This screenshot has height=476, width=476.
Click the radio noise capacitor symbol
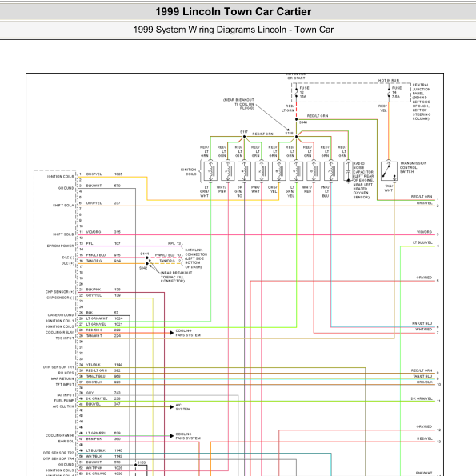[348, 171]
